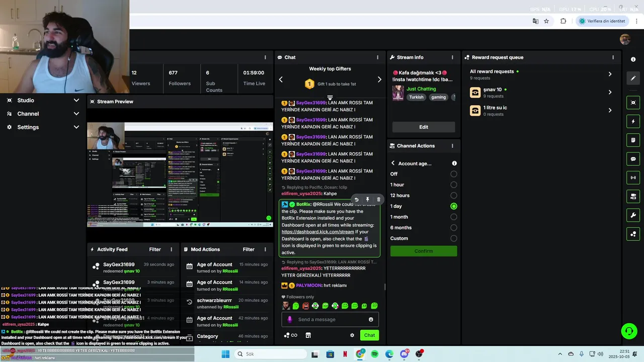Open the dashboard info icon
Image resolution: width=644 pixels, height=362 pixels.
[633, 59]
